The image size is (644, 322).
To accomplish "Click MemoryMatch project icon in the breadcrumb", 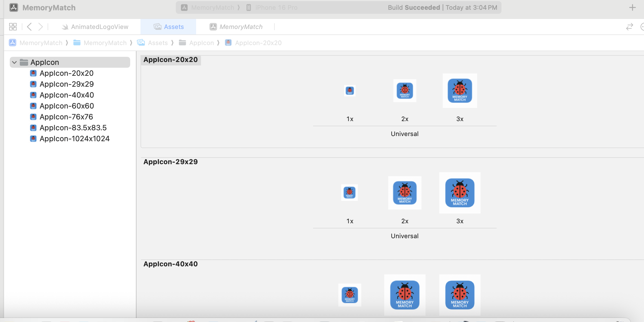I will [x=13, y=43].
